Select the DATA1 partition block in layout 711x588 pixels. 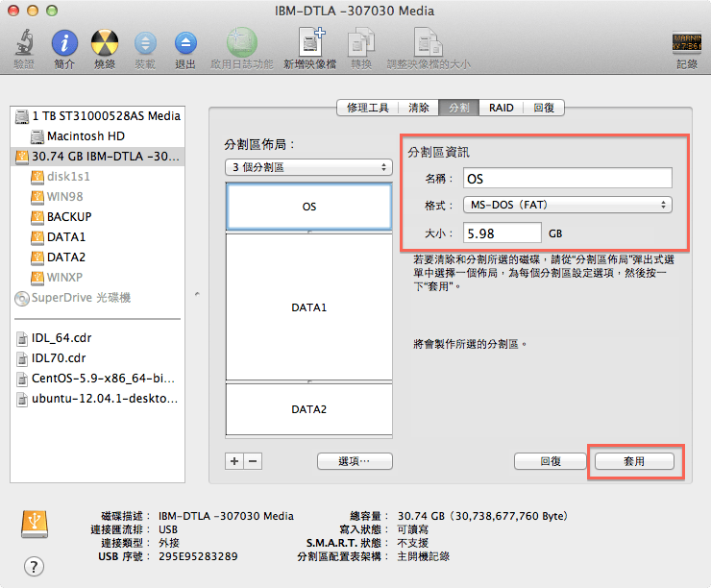tap(308, 307)
